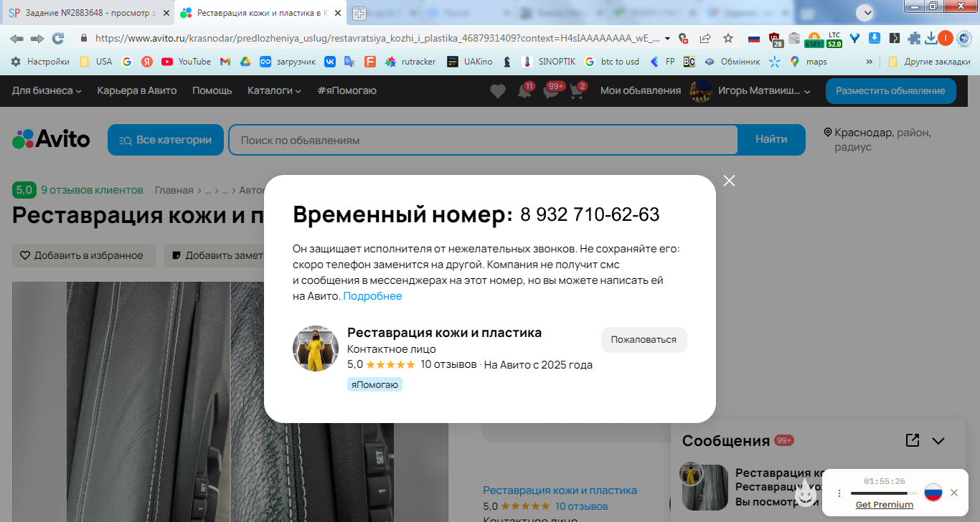Click Разместить объявление button
Screen dimensions: 980x522
click(x=890, y=91)
